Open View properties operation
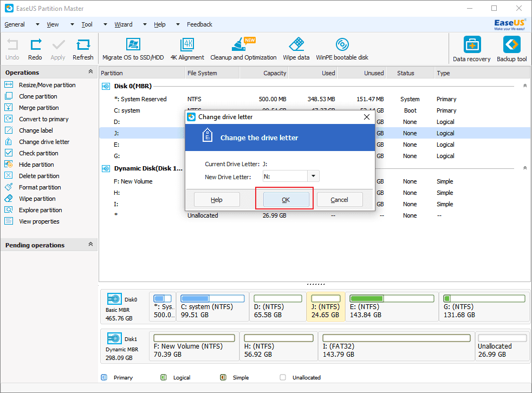Image resolution: width=532 pixels, height=393 pixels. 32,221
